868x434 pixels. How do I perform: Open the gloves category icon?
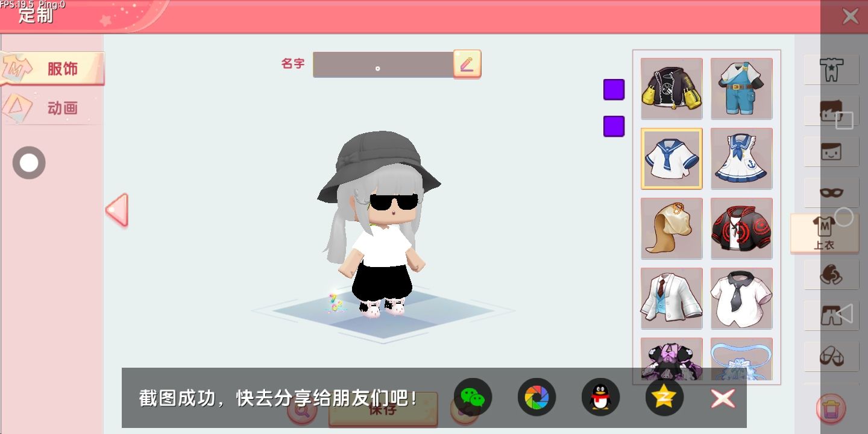tap(831, 274)
